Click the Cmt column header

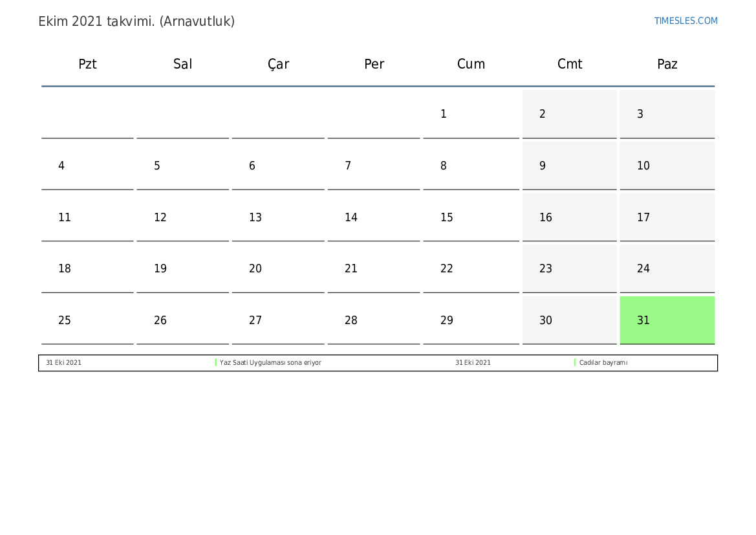click(570, 64)
